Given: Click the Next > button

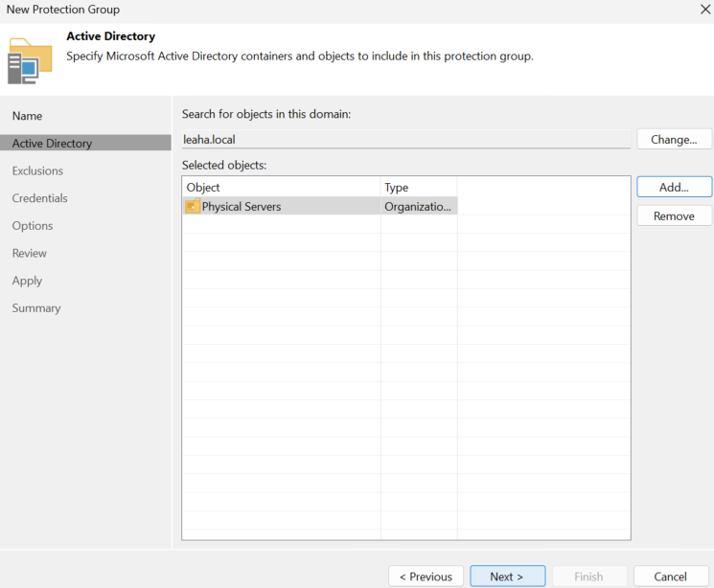Looking at the screenshot, I should 507,577.
